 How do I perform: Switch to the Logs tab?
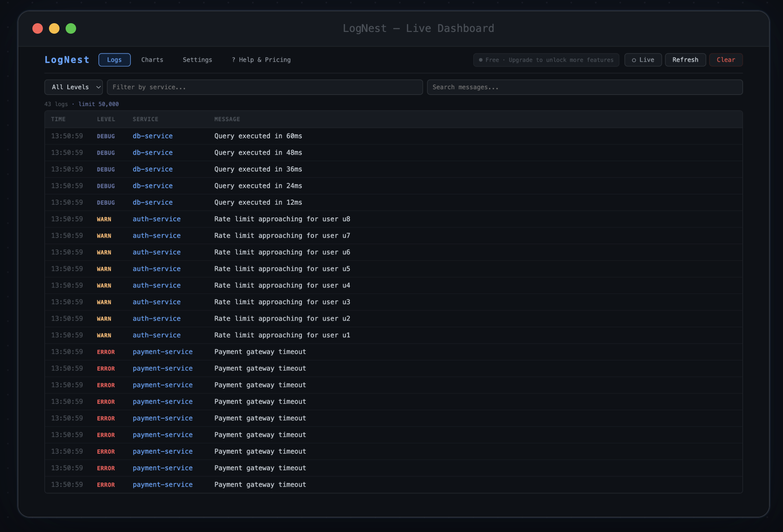(114, 60)
